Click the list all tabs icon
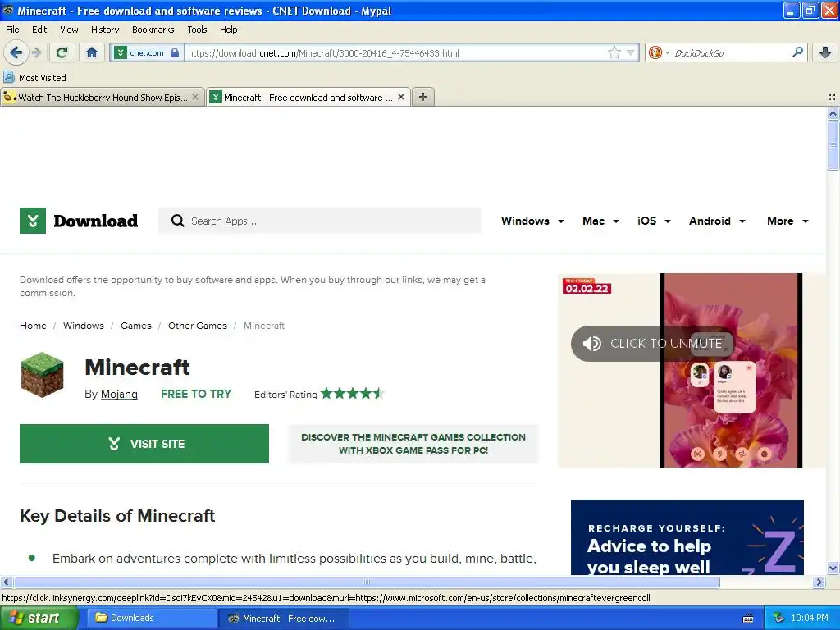The width and height of the screenshot is (840, 630). click(832, 97)
